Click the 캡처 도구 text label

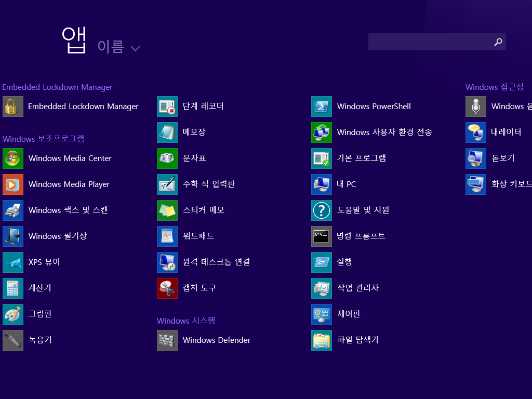click(199, 288)
